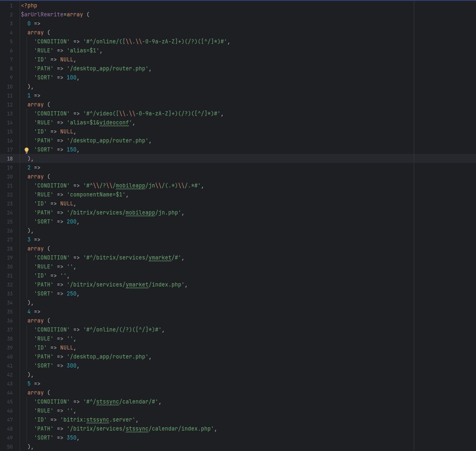Click line number 50 in the gutter

tap(10, 447)
